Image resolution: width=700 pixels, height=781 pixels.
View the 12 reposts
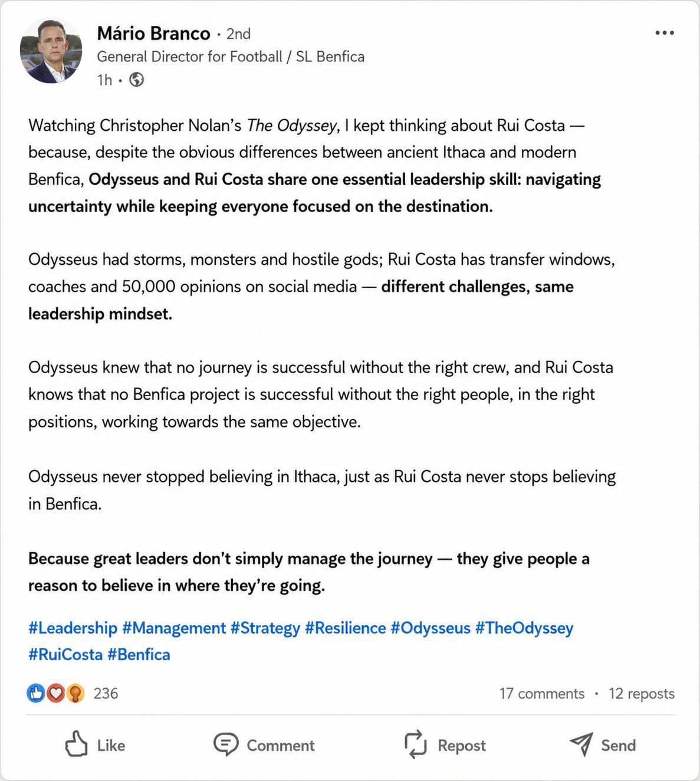[x=641, y=693]
